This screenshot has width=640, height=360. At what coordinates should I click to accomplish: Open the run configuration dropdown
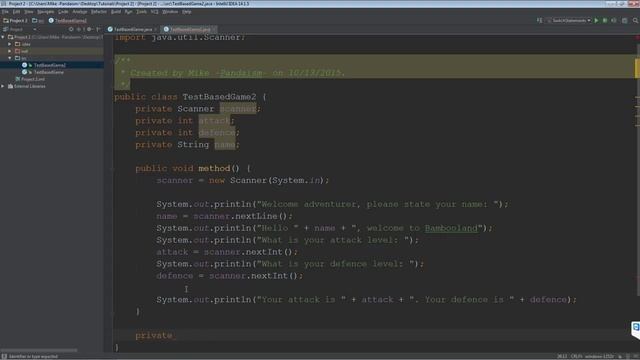coord(569,20)
